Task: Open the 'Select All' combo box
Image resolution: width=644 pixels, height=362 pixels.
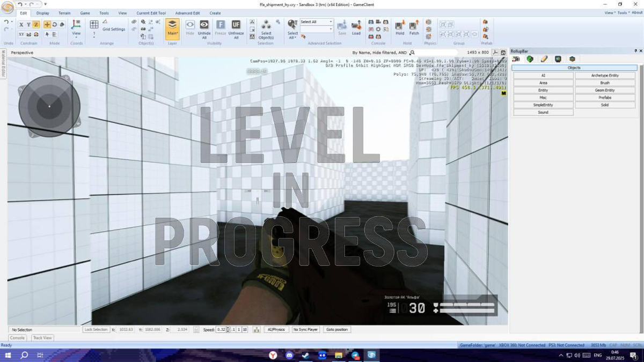Action: 317,22
